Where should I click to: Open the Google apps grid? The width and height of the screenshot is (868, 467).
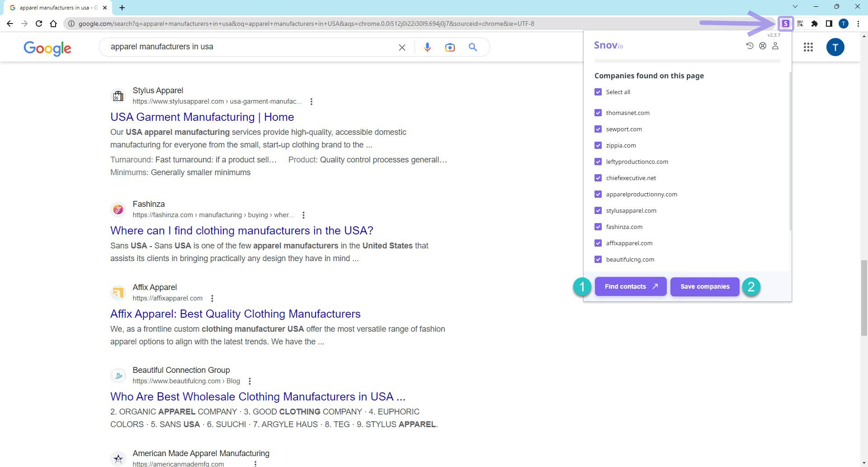tap(808, 47)
